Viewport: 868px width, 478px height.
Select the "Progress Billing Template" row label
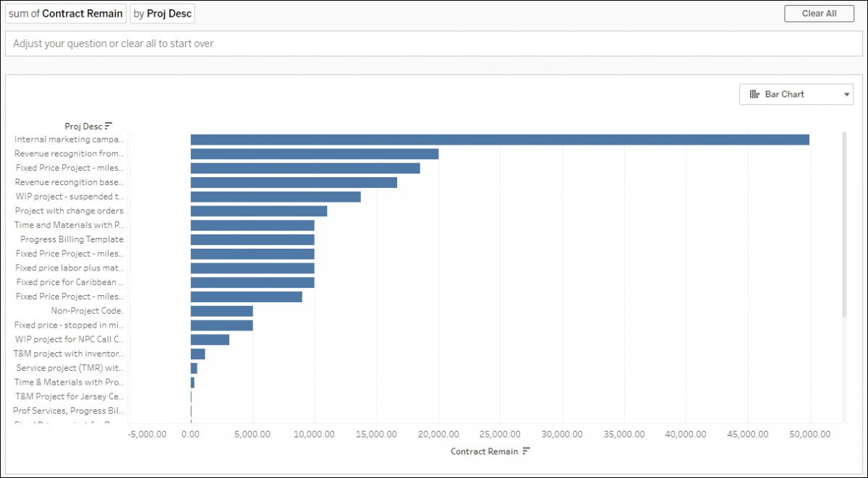(x=72, y=239)
